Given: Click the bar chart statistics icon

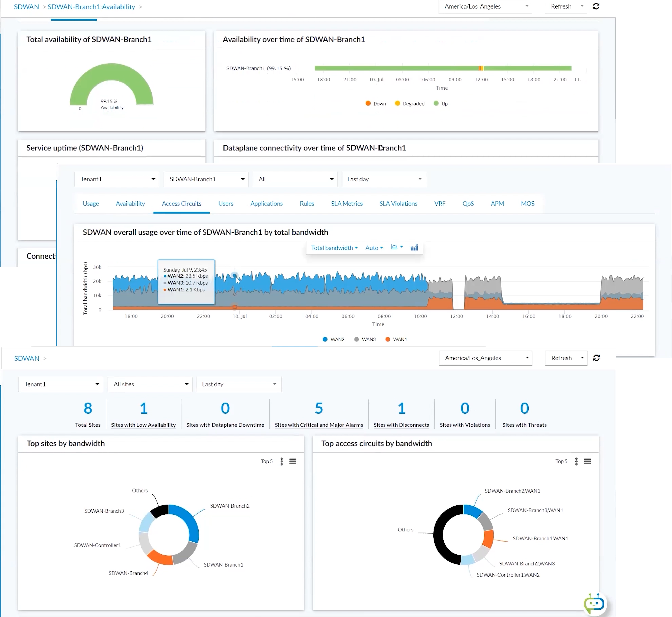Looking at the screenshot, I should pos(414,247).
